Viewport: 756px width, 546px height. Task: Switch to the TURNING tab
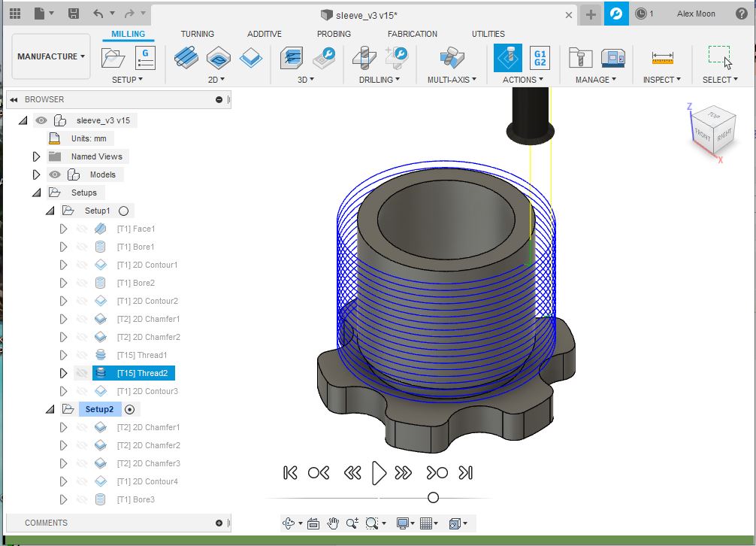[x=197, y=34]
